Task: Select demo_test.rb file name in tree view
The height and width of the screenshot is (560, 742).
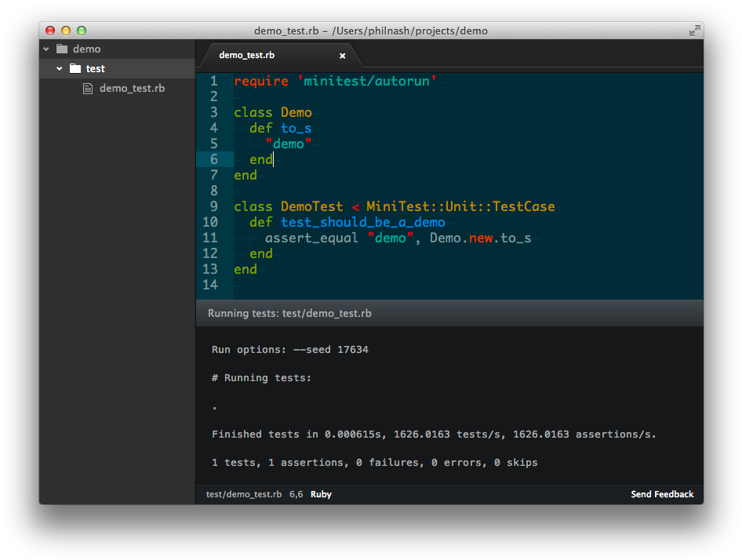Action: coord(132,89)
